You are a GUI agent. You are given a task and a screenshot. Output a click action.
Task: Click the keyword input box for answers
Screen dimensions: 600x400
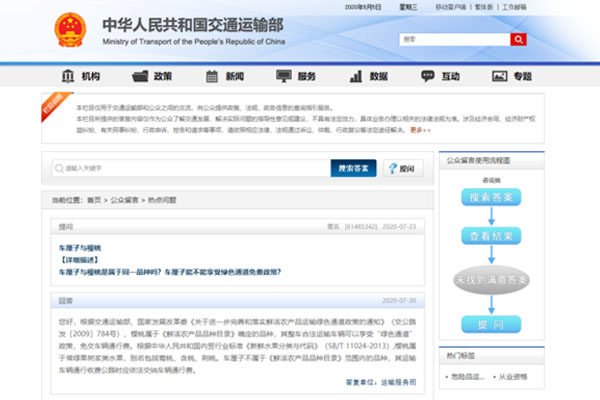(x=190, y=168)
